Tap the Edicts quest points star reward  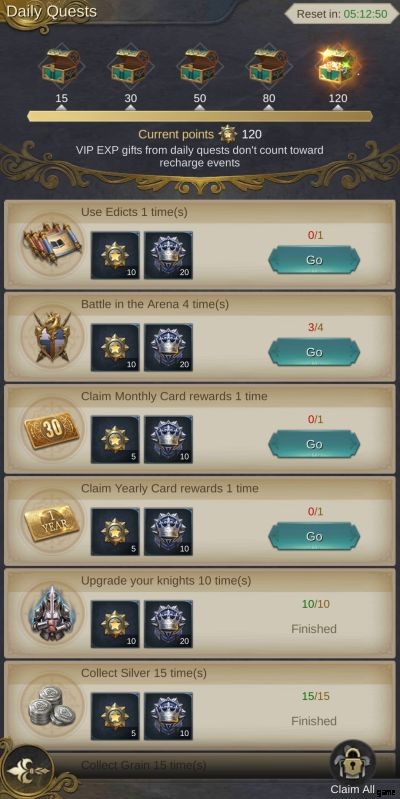click(115, 255)
